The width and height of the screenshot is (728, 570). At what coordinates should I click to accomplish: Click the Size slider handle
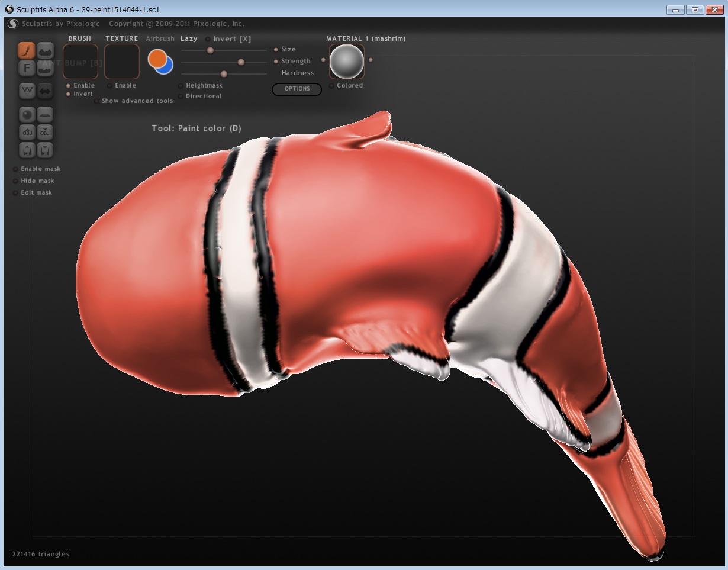tap(210, 50)
